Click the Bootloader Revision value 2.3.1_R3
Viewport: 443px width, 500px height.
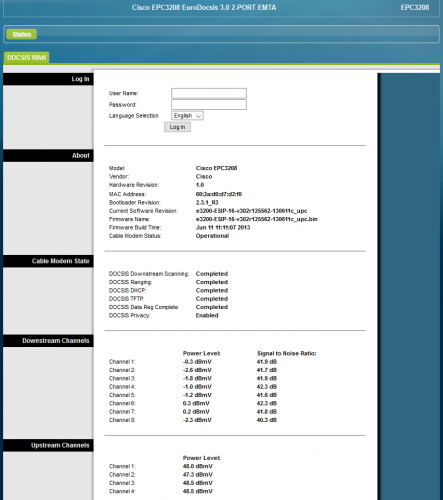pyautogui.click(x=207, y=202)
